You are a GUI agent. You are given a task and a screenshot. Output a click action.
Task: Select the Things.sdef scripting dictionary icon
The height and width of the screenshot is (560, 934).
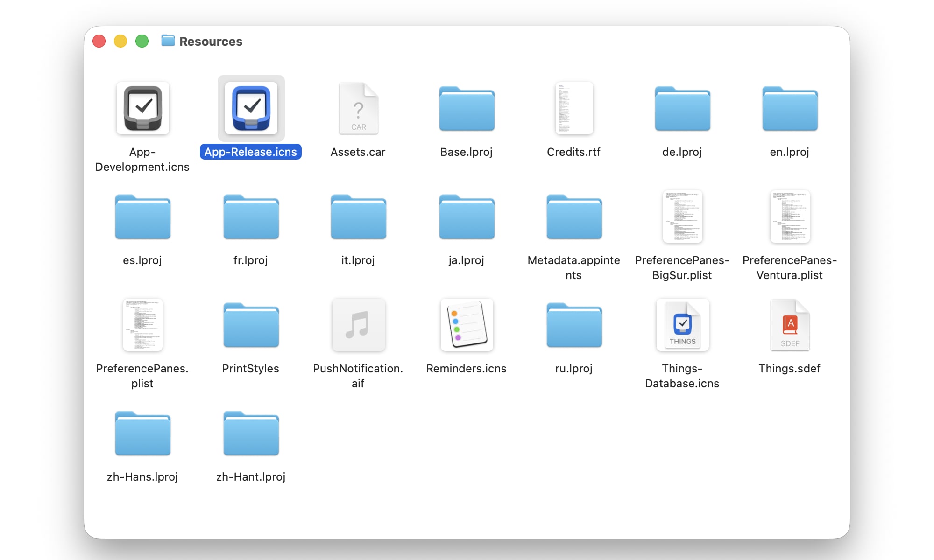click(x=789, y=325)
